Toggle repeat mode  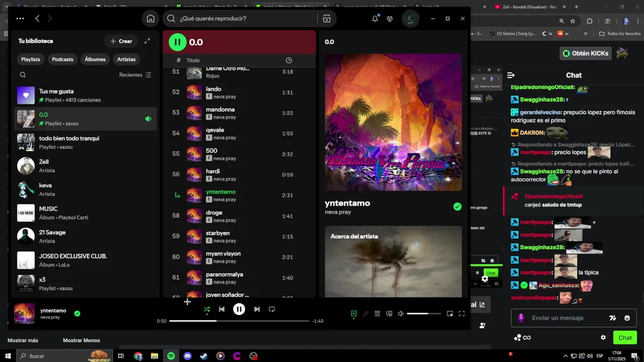click(x=272, y=309)
